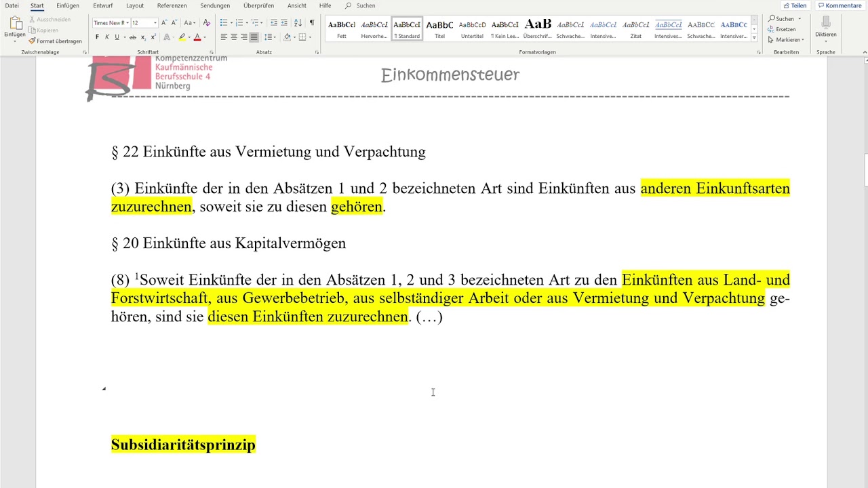Click the shading paint bucket icon
868x488 pixels.
click(287, 37)
